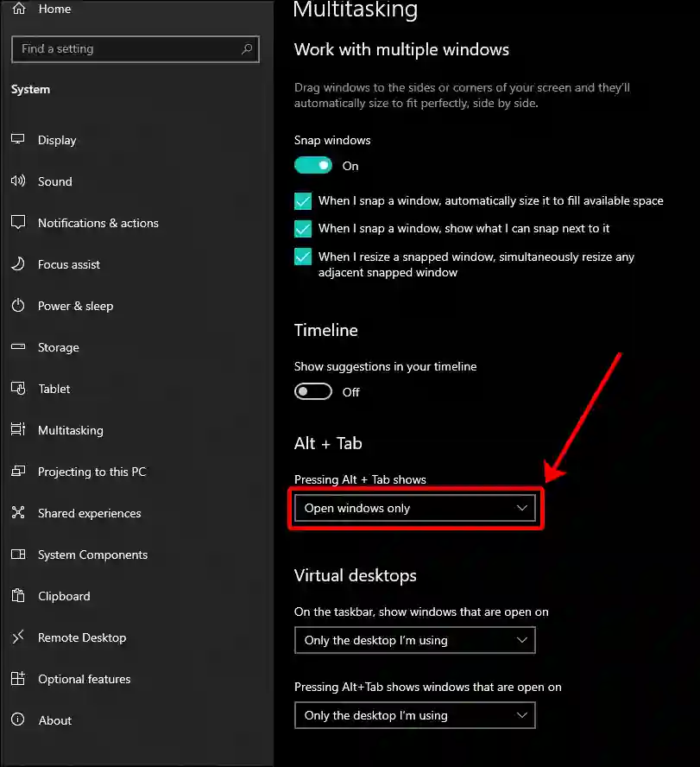The width and height of the screenshot is (700, 767).
Task: Select Focus assist in sidebar
Action: point(69,264)
